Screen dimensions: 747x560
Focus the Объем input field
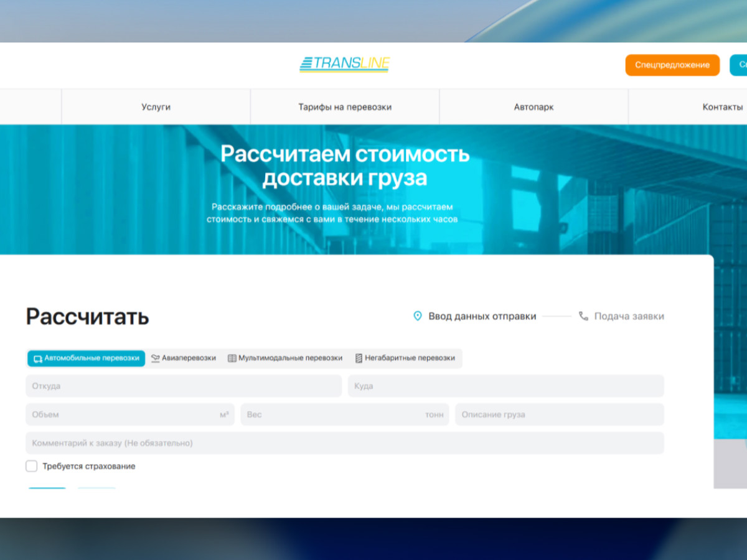pos(130,414)
